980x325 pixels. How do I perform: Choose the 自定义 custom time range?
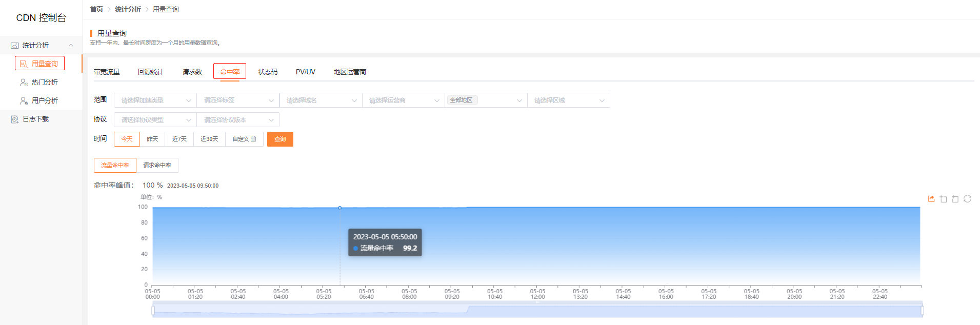coord(244,139)
